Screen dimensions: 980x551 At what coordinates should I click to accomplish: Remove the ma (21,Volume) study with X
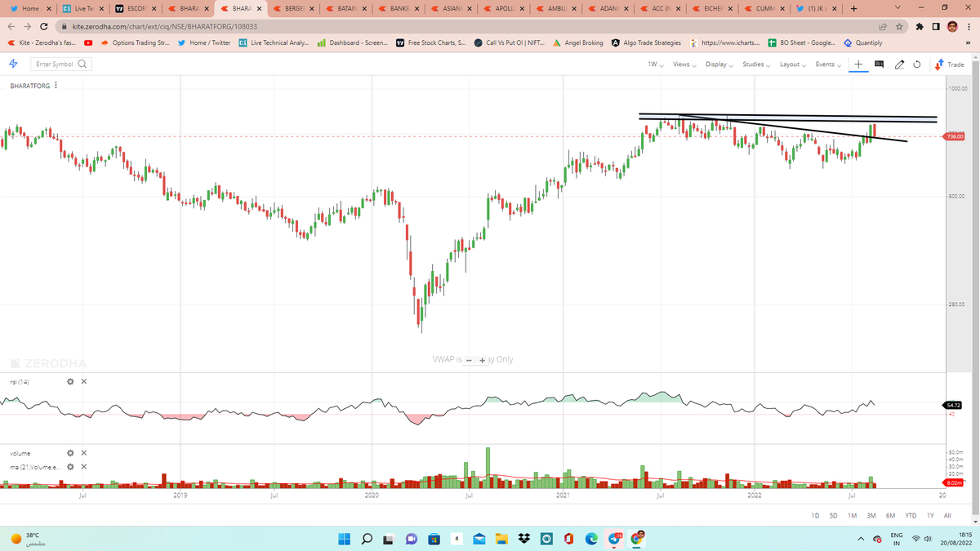point(84,467)
